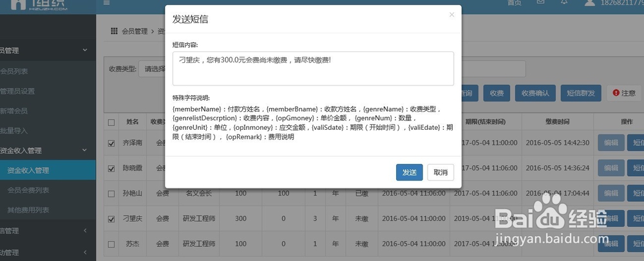Click 研发工程师 cell in 苏杰 row

(199, 244)
